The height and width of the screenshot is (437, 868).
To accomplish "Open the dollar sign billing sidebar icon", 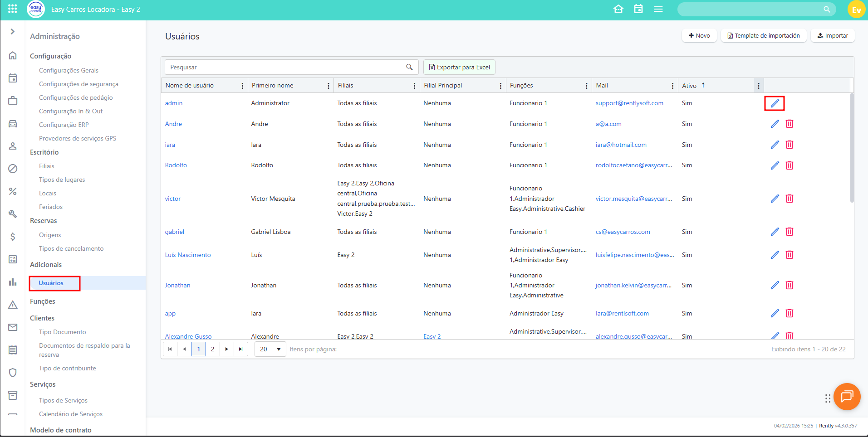I will click(x=13, y=236).
